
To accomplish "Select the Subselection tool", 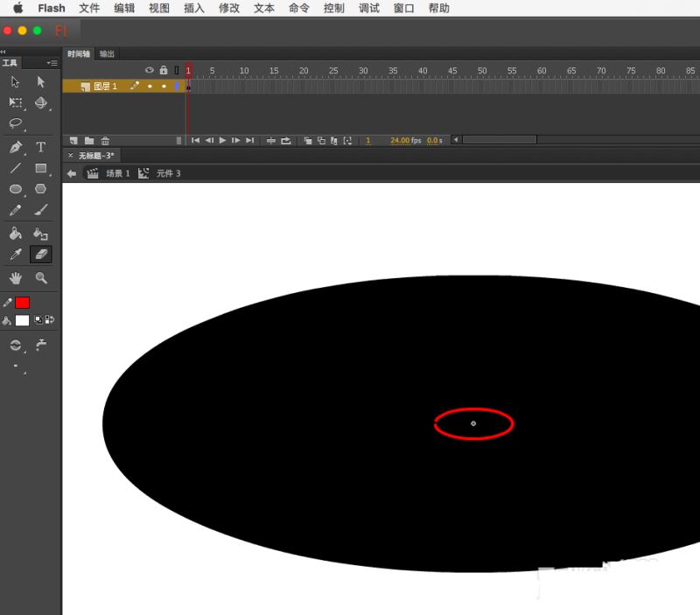I will pos(40,81).
